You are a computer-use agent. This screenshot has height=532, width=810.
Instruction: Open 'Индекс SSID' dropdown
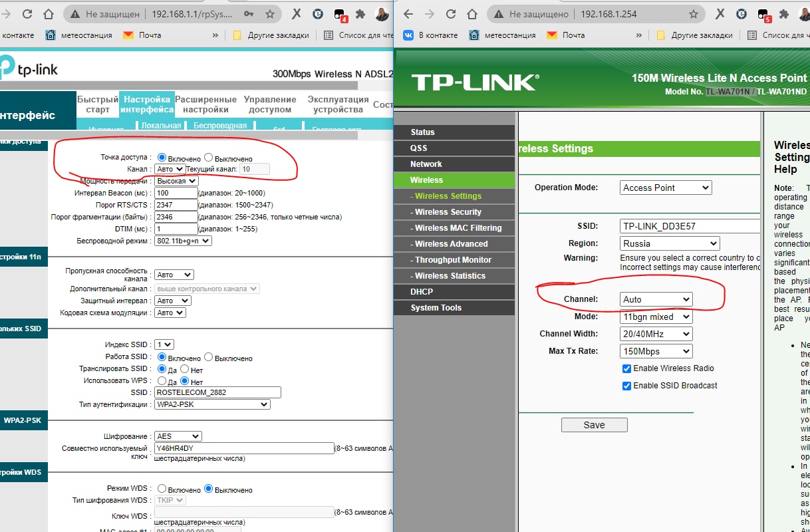(x=164, y=344)
